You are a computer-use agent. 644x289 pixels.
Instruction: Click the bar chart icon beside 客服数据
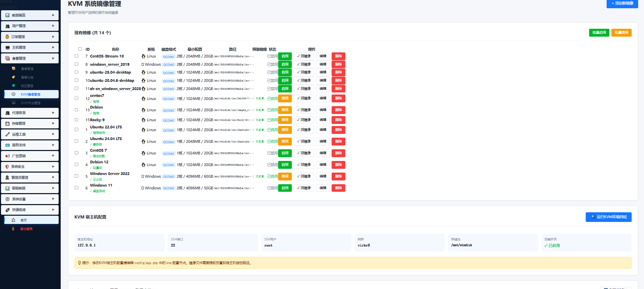click(8, 188)
